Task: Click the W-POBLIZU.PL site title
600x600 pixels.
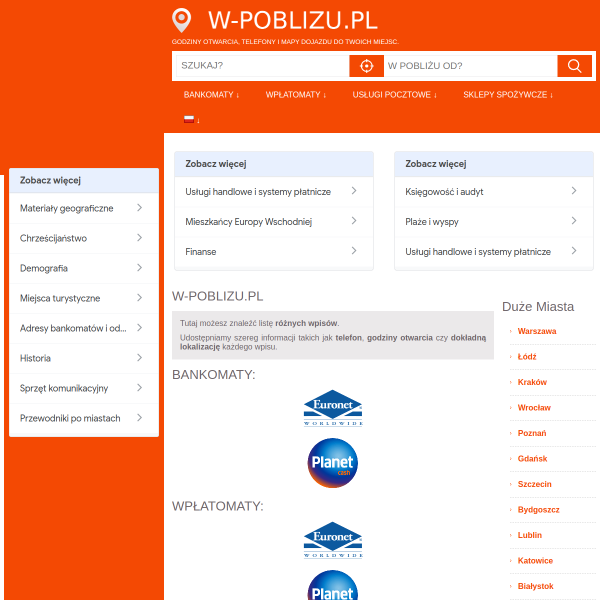Action: tap(293, 20)
